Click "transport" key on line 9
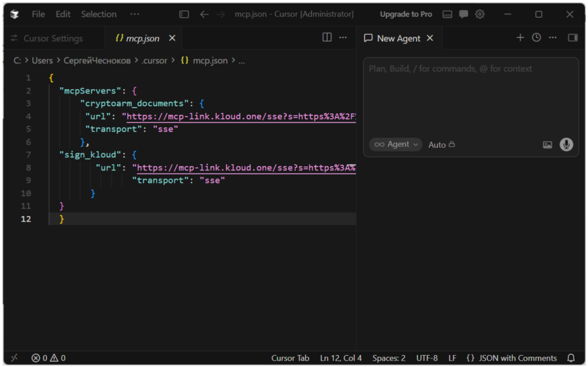The height and width of the screenshot is (367, 588). point(160,180)
